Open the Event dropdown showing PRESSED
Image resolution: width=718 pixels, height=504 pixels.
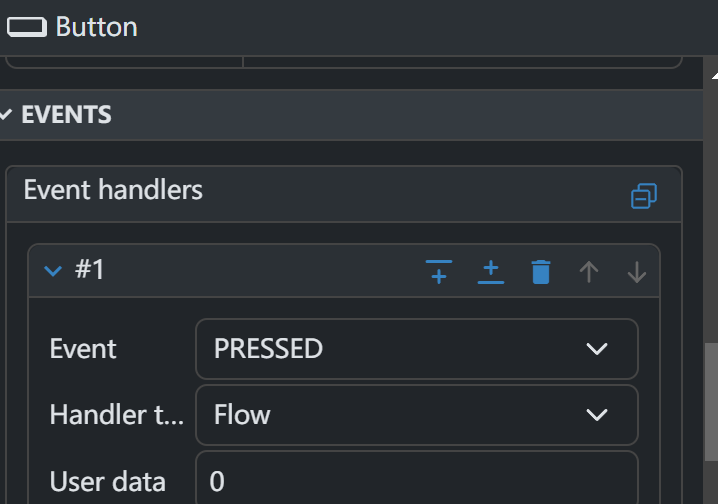tap(416, 349)
